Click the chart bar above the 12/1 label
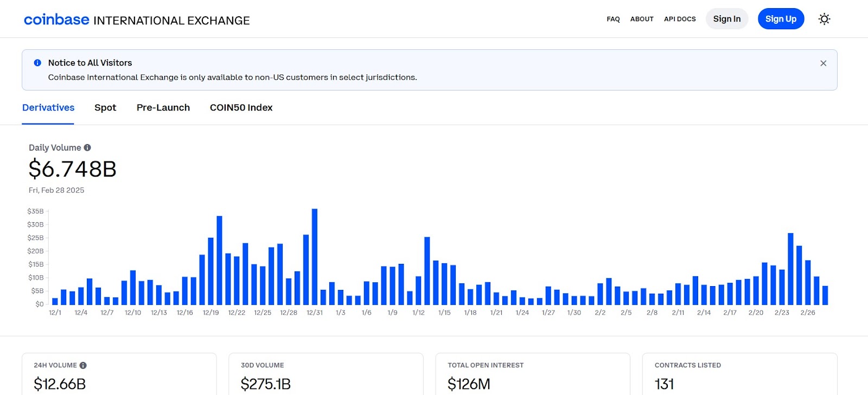The height and width of the screenshot is (395, 868). (x=55, y=301)
